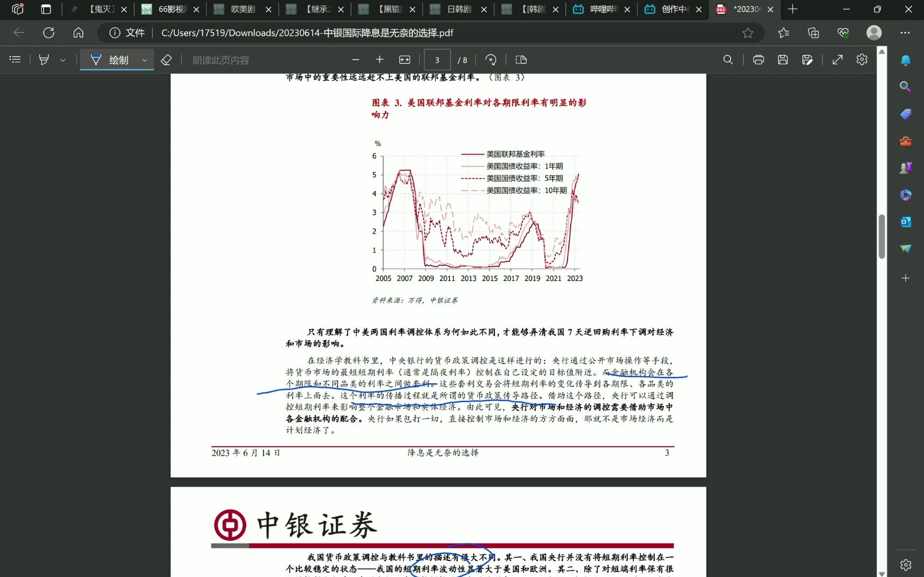This screenshot has width=924, height=577.
Task: Go to browser home page
Action: click(x=79, y=33)
